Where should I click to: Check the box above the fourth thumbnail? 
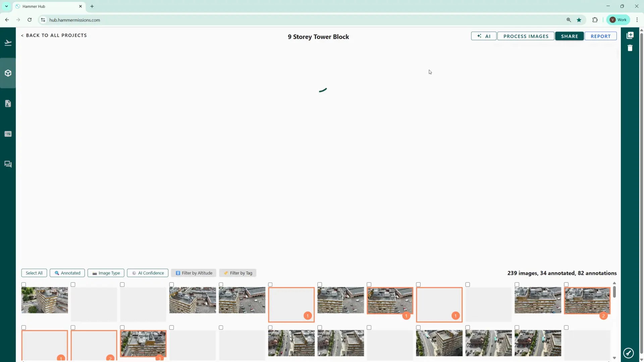tap(171, 285)
